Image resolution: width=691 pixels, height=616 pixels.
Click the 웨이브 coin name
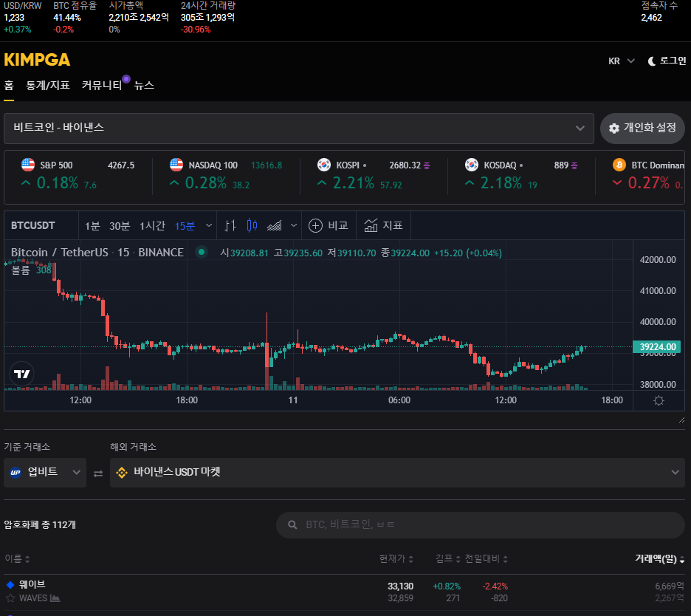point(32,584)
